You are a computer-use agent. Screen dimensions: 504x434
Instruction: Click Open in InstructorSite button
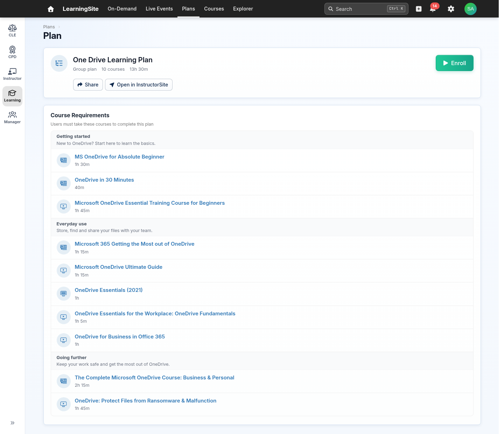[139, 85]
